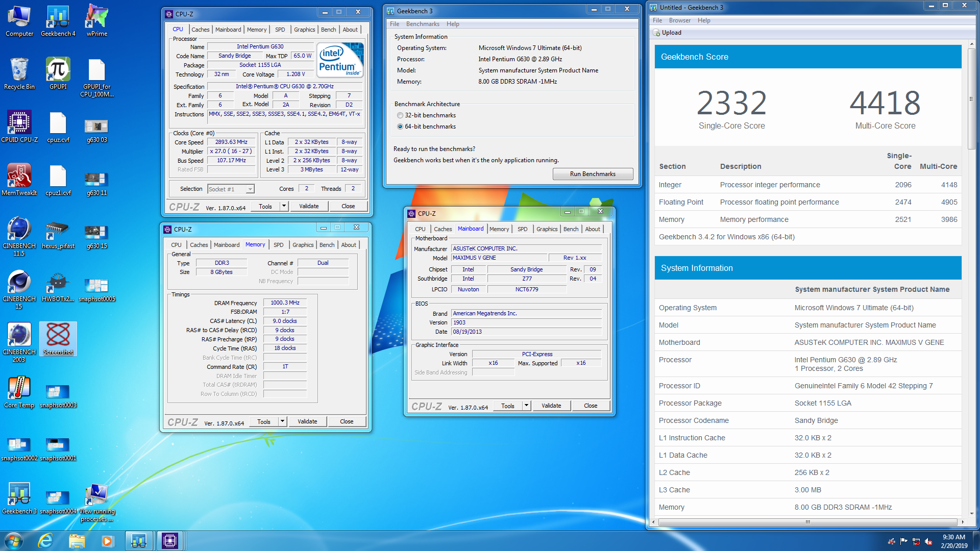980x551 pixels.
Task: Open Geekbench 3 desktop shortcut
Action: (19, 498)
